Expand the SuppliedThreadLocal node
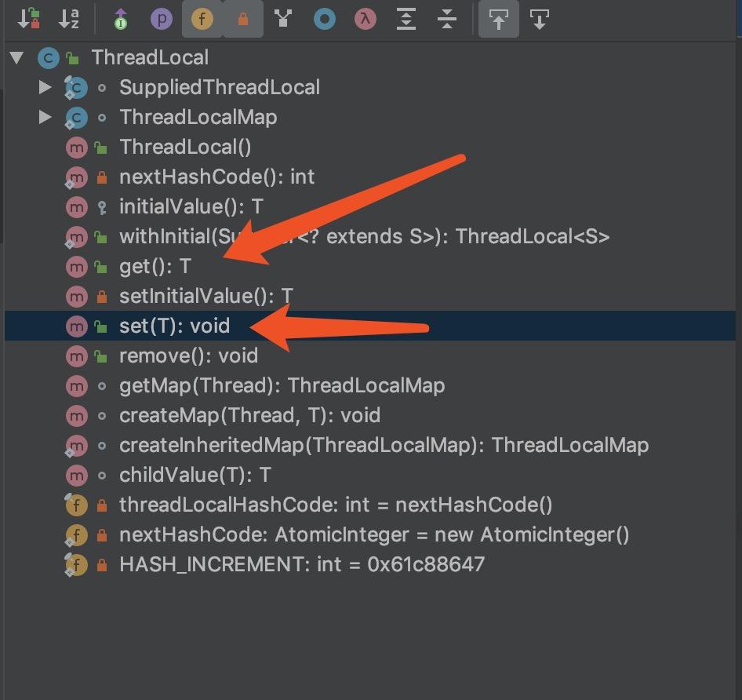This screenshot has height=700, width=742. pyautogui.click(x=45, y=87)
